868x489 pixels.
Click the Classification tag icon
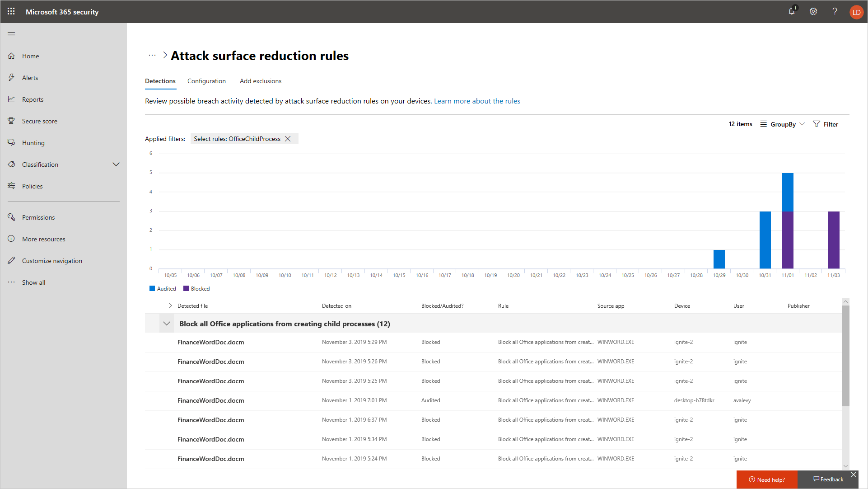tap(11, 165)
